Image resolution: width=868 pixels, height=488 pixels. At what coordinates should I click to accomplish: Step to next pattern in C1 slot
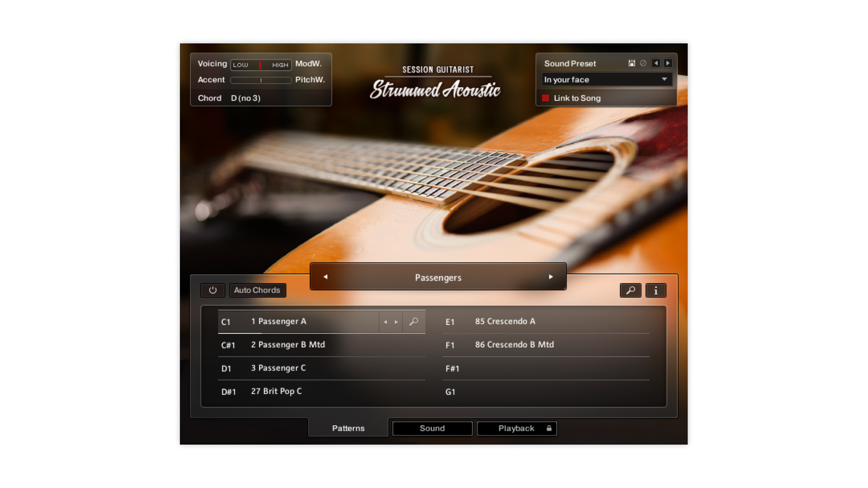396,322
